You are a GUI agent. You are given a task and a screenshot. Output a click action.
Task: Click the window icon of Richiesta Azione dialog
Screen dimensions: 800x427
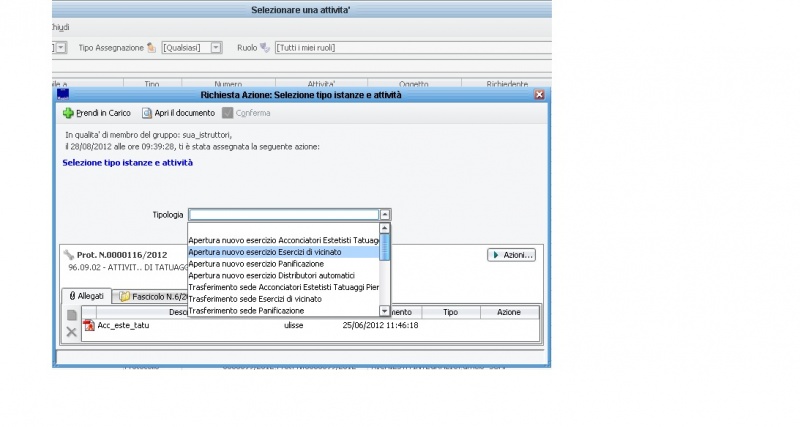[63, 94]
